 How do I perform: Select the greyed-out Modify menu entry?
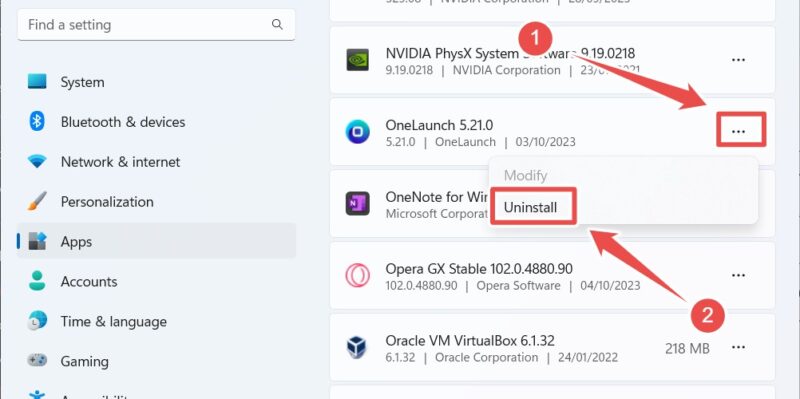pyautogui.click(x=526, y=176)
